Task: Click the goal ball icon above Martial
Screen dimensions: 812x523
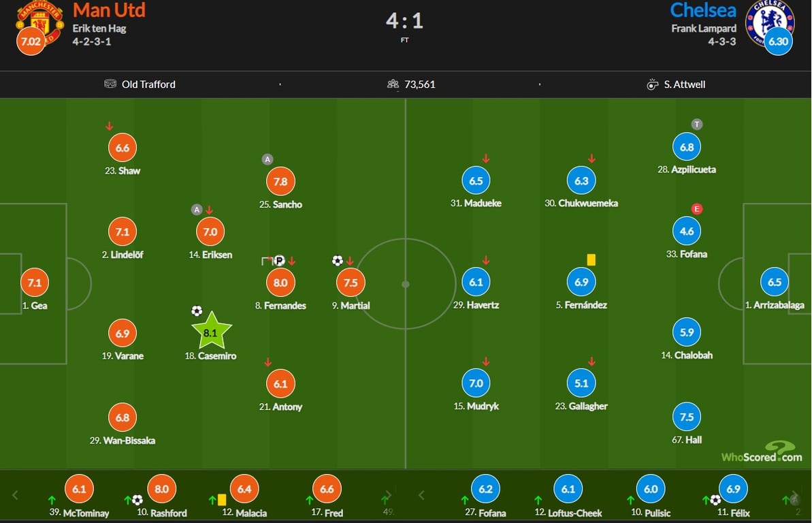Action: (x=338, y=260)
